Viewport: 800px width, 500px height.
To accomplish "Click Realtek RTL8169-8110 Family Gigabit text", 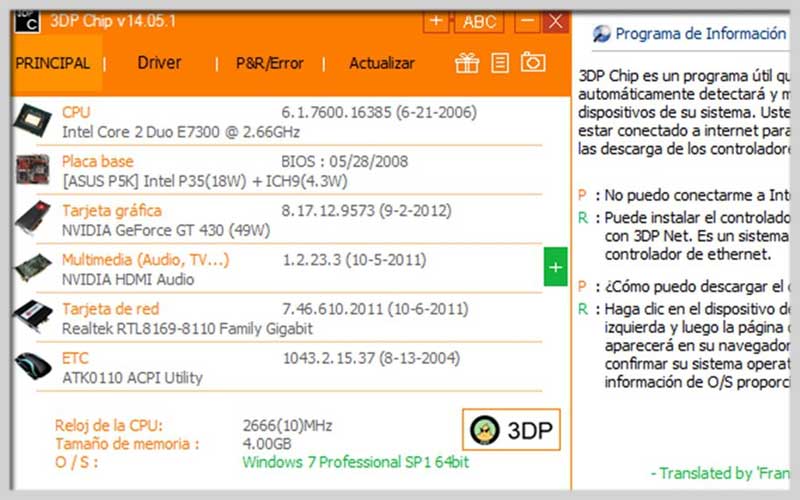I will click(187, 329).
